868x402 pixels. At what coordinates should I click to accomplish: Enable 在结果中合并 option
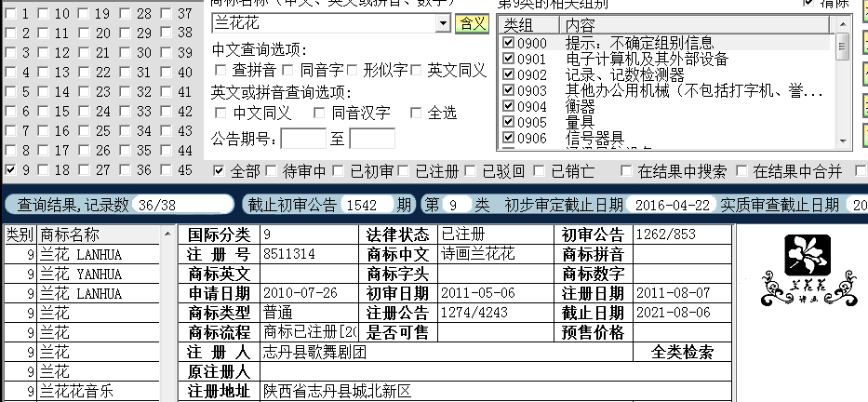[741, 171]
